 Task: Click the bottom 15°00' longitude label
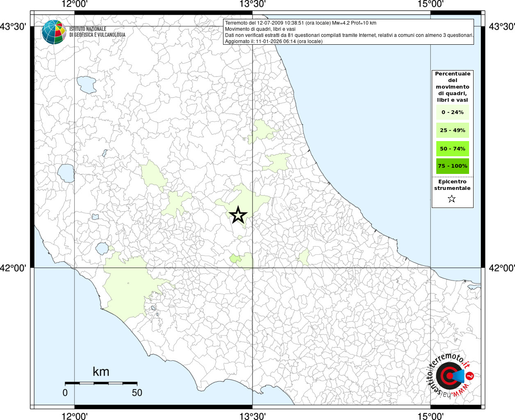pyautogui.click(x=431, y=416)
